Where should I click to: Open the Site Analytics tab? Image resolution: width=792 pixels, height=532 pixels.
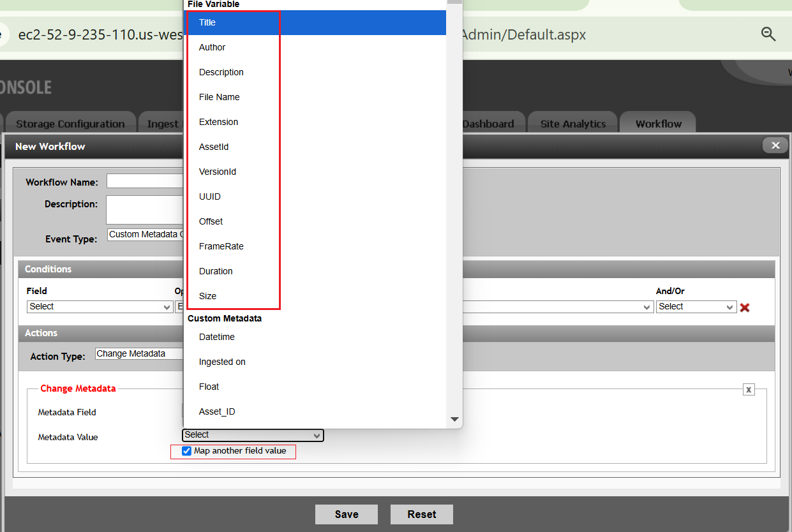[572, 124]
